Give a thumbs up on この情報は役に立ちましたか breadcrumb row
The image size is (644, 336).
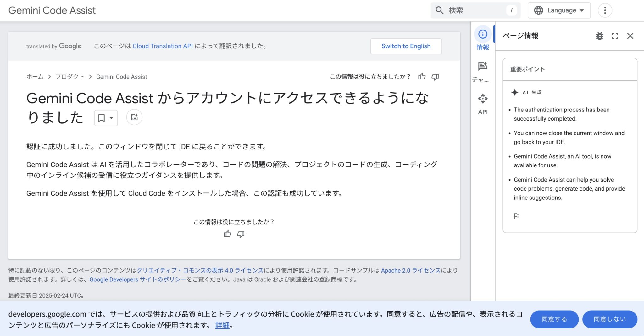pos(422,76)
